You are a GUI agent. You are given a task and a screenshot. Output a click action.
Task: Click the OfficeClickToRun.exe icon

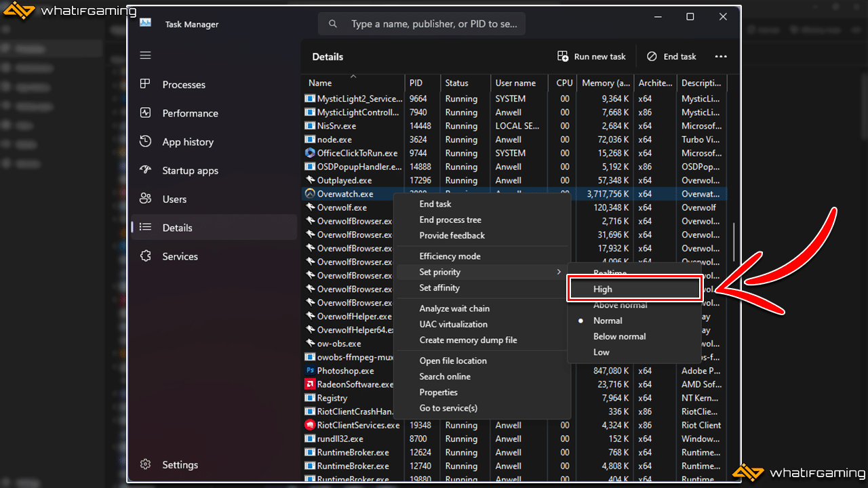(310, 153)
